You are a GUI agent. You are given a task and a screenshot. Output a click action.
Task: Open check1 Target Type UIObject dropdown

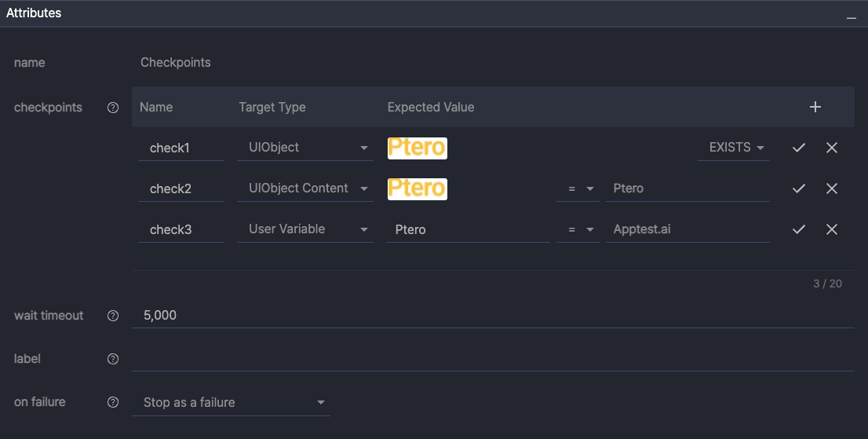tap(305, 148)
